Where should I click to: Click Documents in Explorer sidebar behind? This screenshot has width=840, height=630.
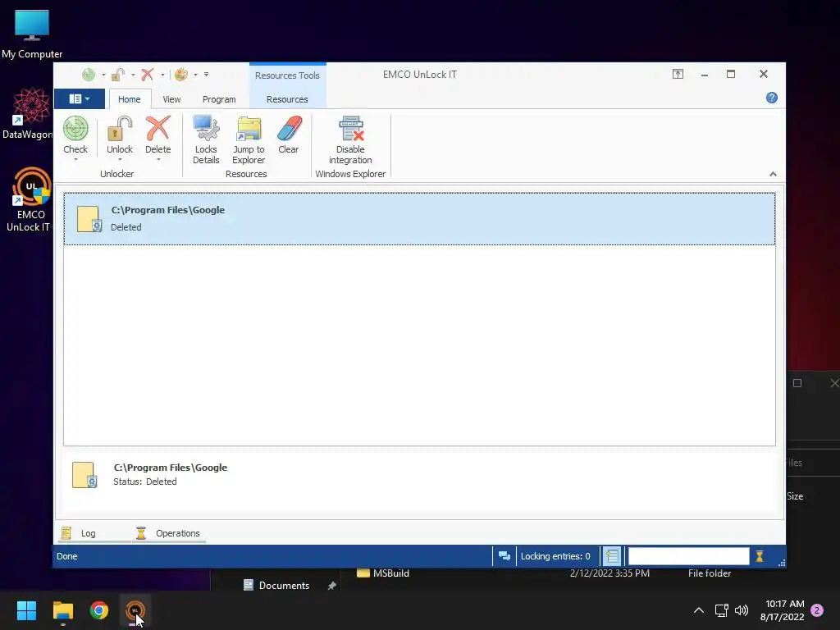(x=284, y=586)
